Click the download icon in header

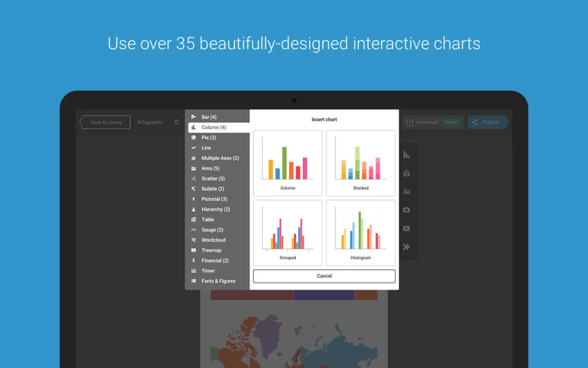(410, 122)
